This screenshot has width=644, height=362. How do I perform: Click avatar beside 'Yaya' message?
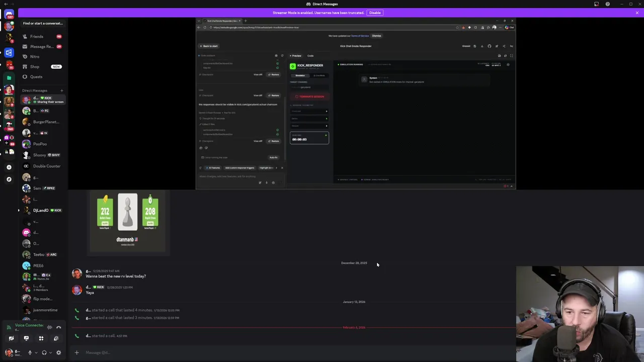(76, 290)
